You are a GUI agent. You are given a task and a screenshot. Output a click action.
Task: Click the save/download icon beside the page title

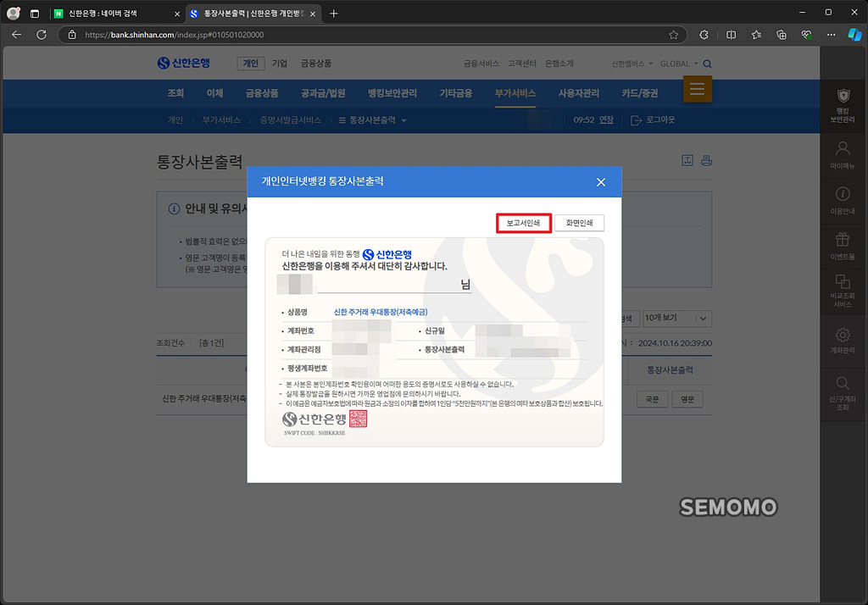tap(687, 160)
